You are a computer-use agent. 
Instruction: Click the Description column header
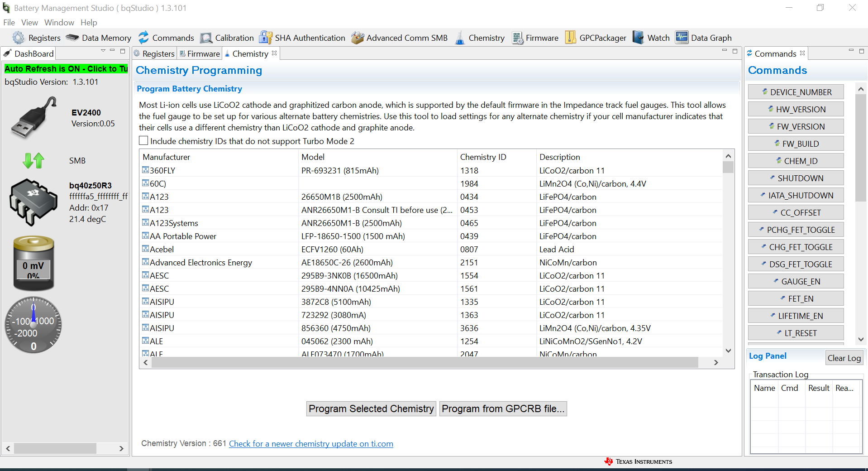coord(629,157)
